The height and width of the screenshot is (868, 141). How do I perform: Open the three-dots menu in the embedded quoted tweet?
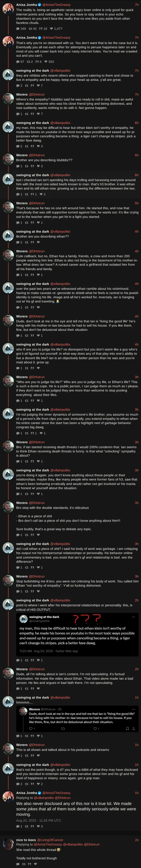pos(133,617)
